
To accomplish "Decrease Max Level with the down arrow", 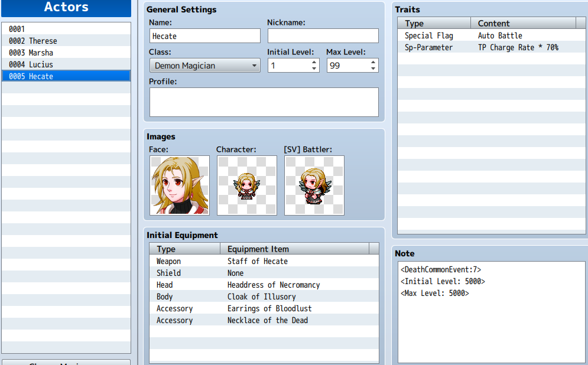I will tap(373, 69).
